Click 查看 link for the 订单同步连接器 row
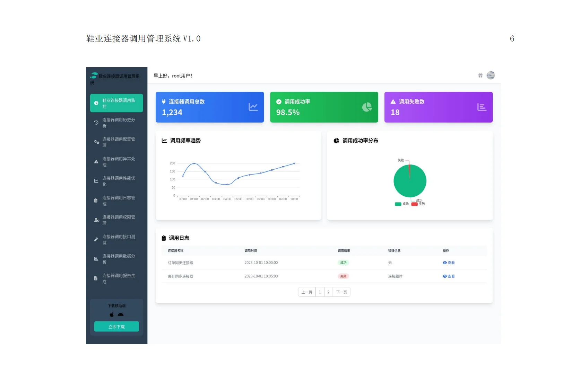588x365 pixels. click(449, 262)
